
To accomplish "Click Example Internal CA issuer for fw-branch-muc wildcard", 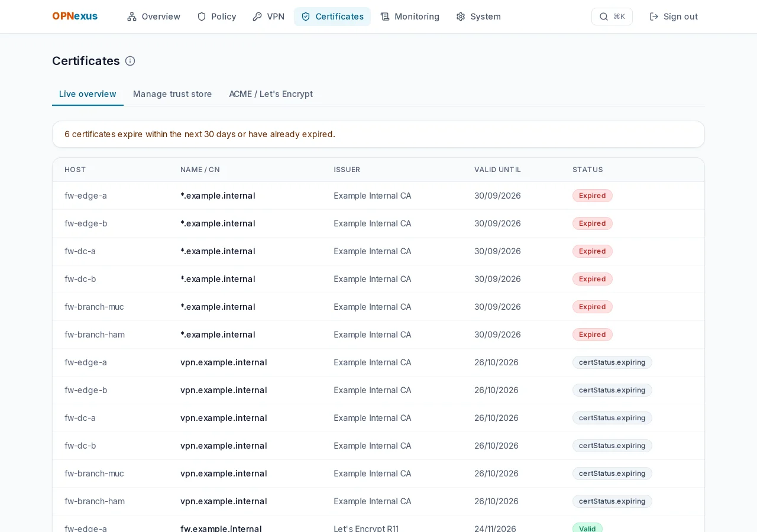I will point(373,307).
